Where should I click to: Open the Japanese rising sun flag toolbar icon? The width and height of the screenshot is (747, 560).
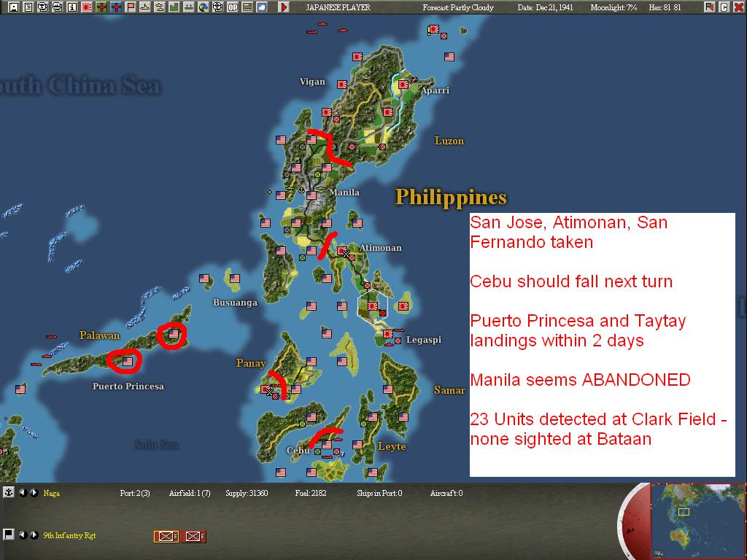tap(87, 7)
